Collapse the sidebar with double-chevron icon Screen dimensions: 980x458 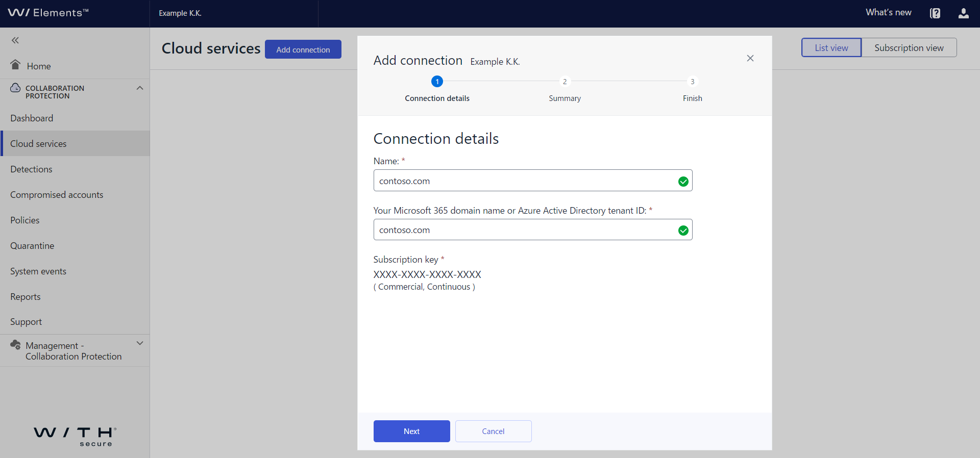pyautogui.click(x=15, y=40)
